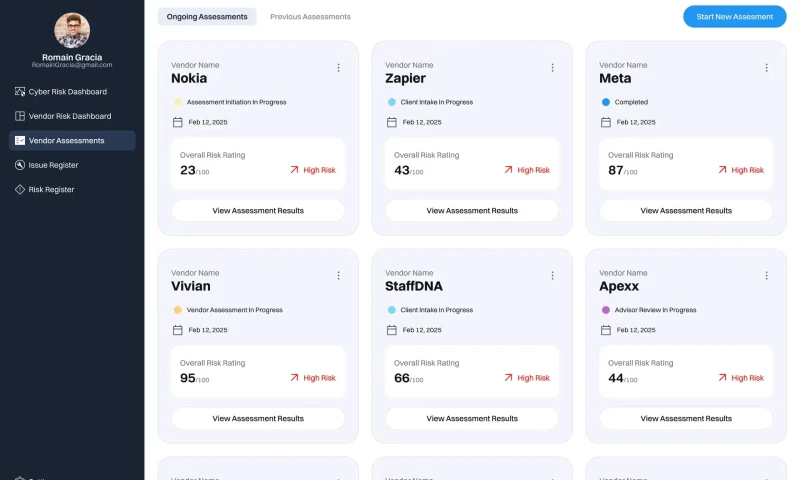The image size is (800, 480).
Task: Click calendar icon on Meta card
Action: (x=606, y=122)
